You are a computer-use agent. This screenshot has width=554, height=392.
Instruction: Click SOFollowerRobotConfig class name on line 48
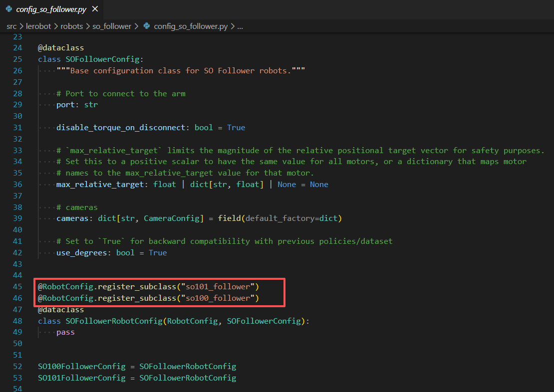click(114, 321)
